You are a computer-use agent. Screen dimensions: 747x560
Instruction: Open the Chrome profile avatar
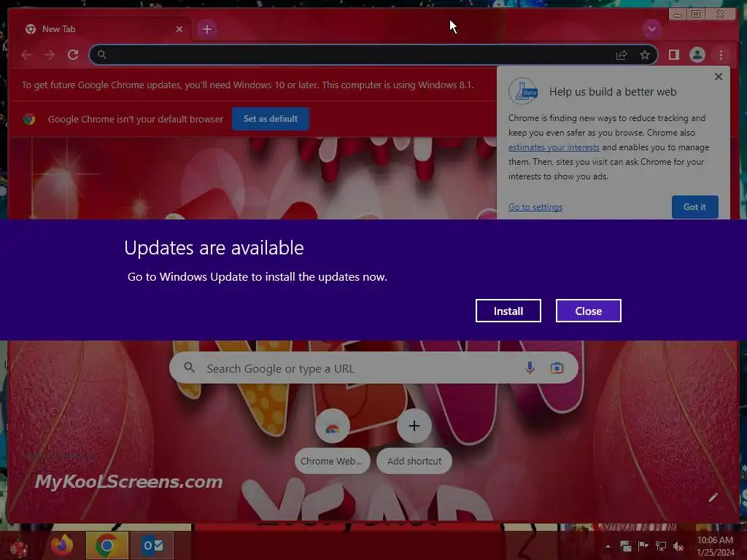click(697, 55)
